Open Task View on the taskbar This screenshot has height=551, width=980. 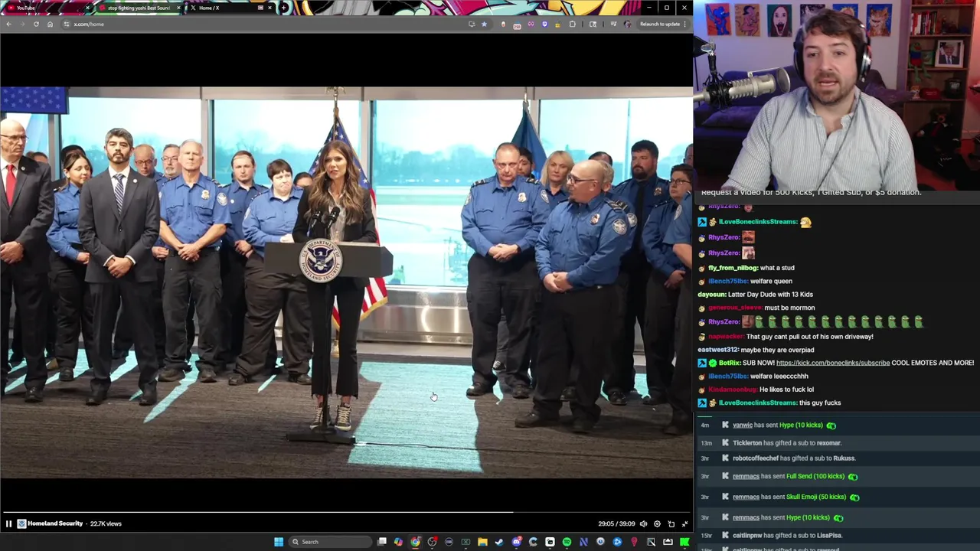381,542
